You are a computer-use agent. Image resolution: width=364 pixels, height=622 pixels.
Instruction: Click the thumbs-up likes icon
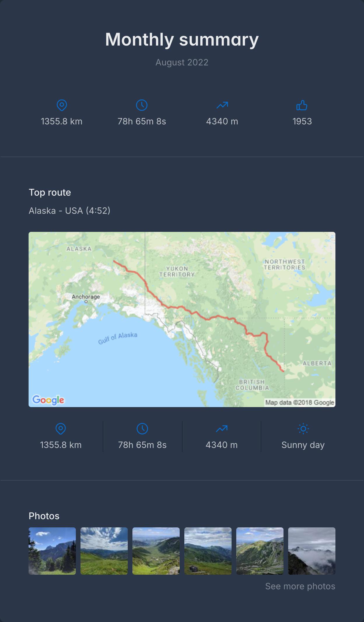tap(302, 105)
